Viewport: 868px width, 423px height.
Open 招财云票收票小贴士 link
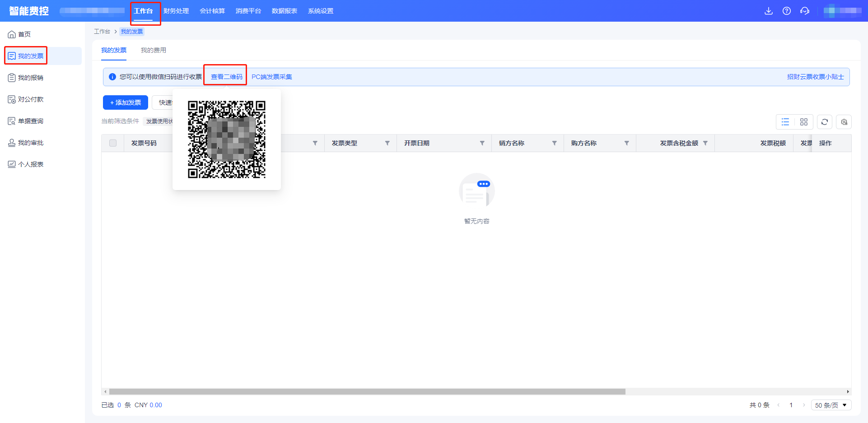pos(815,77)
